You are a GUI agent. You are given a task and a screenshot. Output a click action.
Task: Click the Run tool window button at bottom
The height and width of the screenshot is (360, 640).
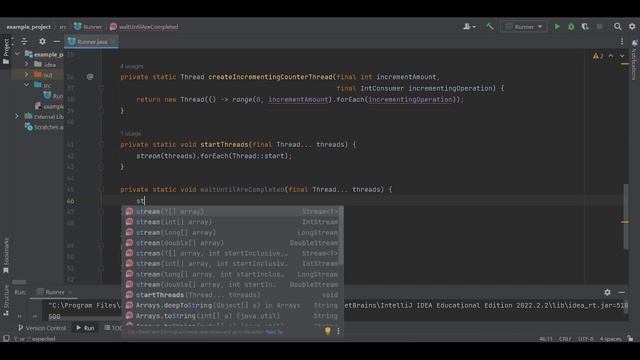coord(85,328)
